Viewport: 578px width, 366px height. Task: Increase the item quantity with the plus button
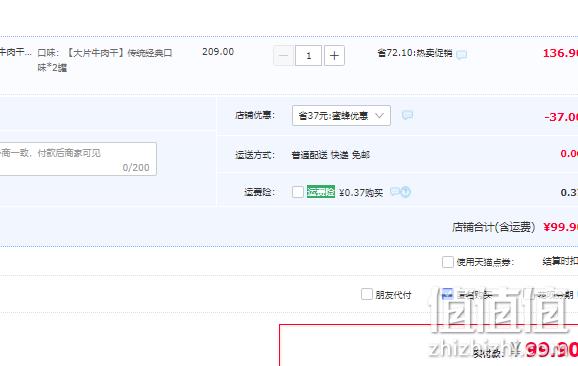coord(334,56)
